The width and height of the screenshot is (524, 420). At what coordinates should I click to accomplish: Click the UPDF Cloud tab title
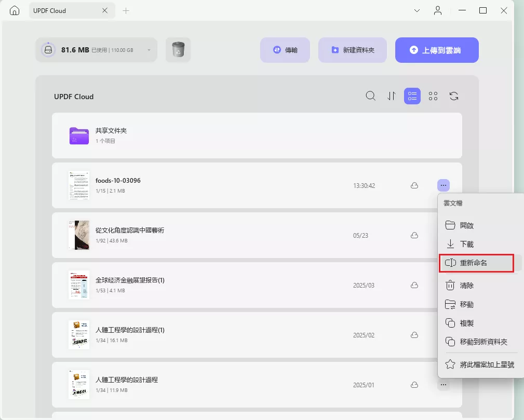click(49, 11)
